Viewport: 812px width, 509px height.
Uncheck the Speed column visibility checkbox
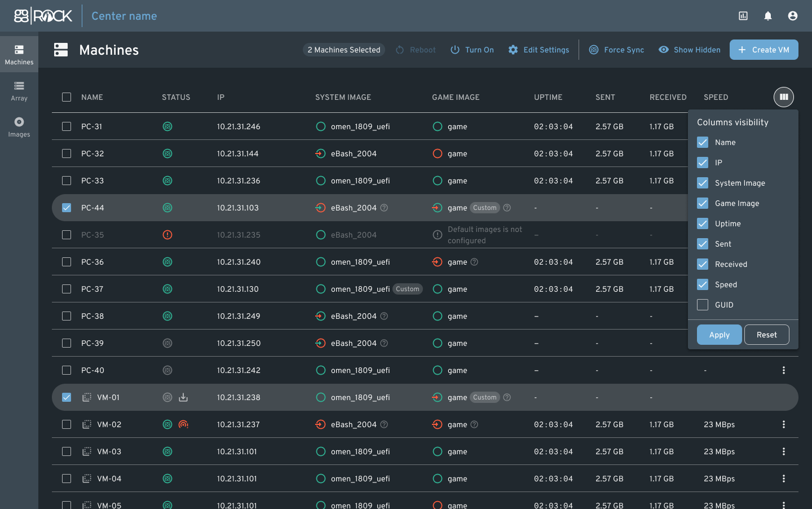pyautogui.click(x=703, y=284)
